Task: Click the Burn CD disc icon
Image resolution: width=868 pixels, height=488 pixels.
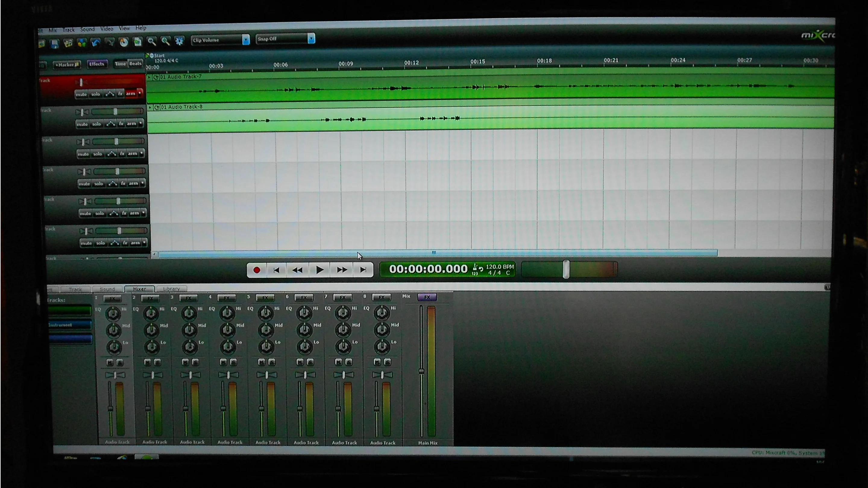Action: (124, 42)
